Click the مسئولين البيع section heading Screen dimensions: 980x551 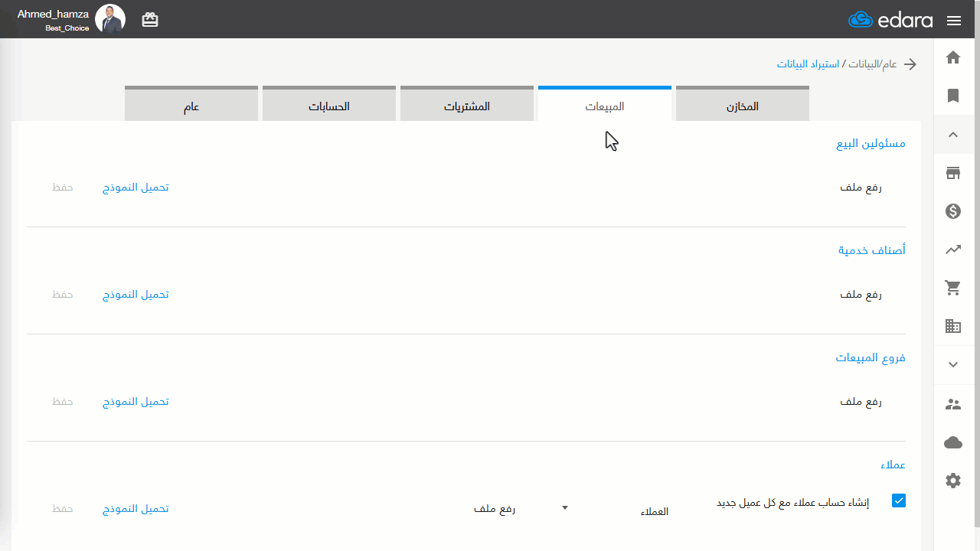(871, 143)
